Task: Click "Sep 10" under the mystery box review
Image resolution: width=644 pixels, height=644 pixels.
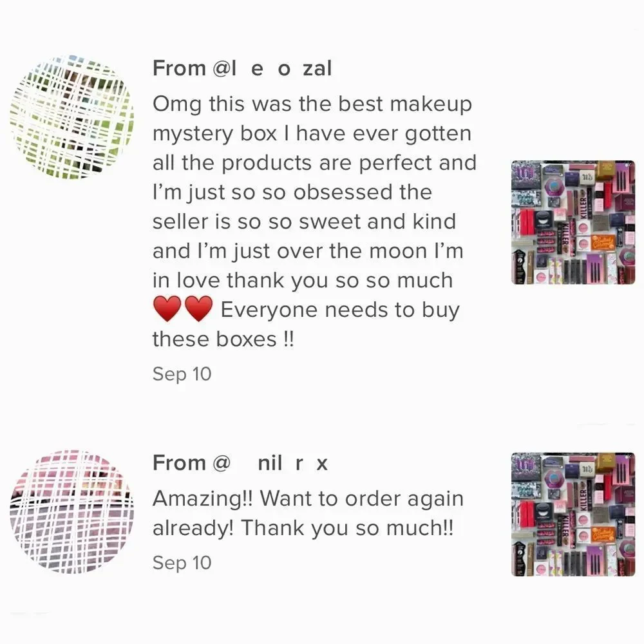Action: [x=182, y=374]
